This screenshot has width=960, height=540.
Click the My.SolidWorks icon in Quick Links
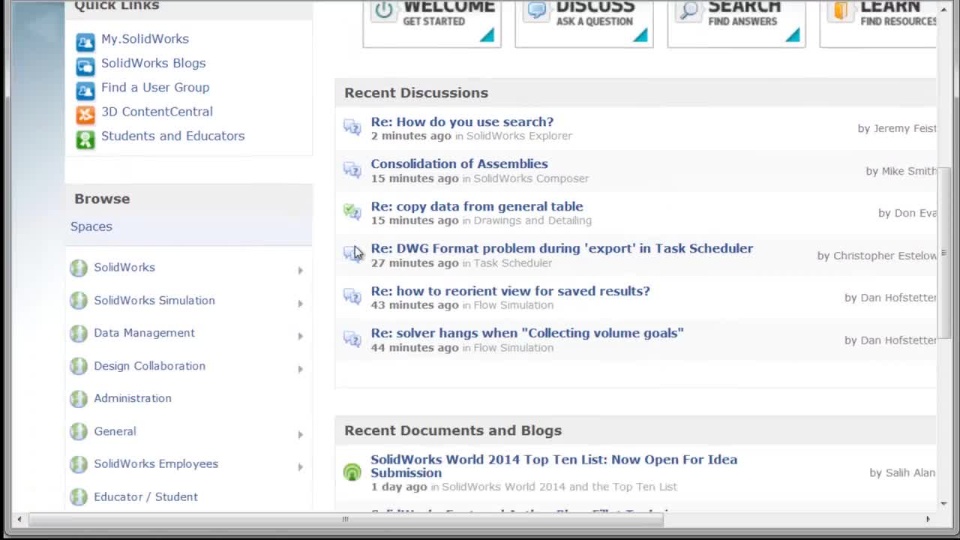pyautogui.click(x=85, y=42)
